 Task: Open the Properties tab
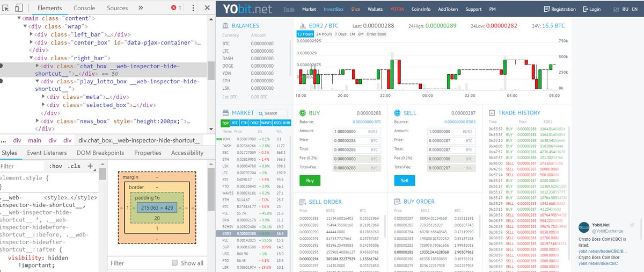pos(148,153)
